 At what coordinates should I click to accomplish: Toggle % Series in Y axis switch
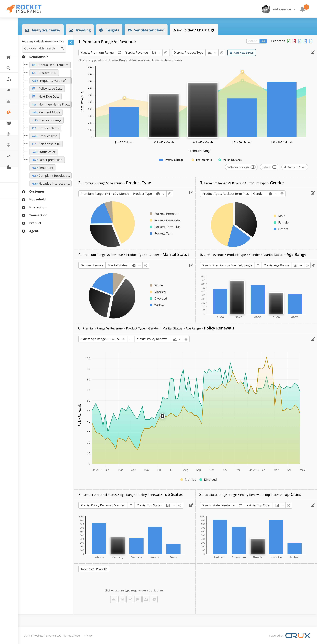[253, 167]
